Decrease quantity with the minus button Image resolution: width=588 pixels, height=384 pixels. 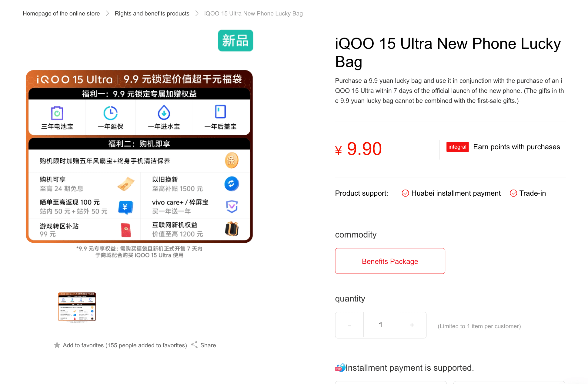349,325
